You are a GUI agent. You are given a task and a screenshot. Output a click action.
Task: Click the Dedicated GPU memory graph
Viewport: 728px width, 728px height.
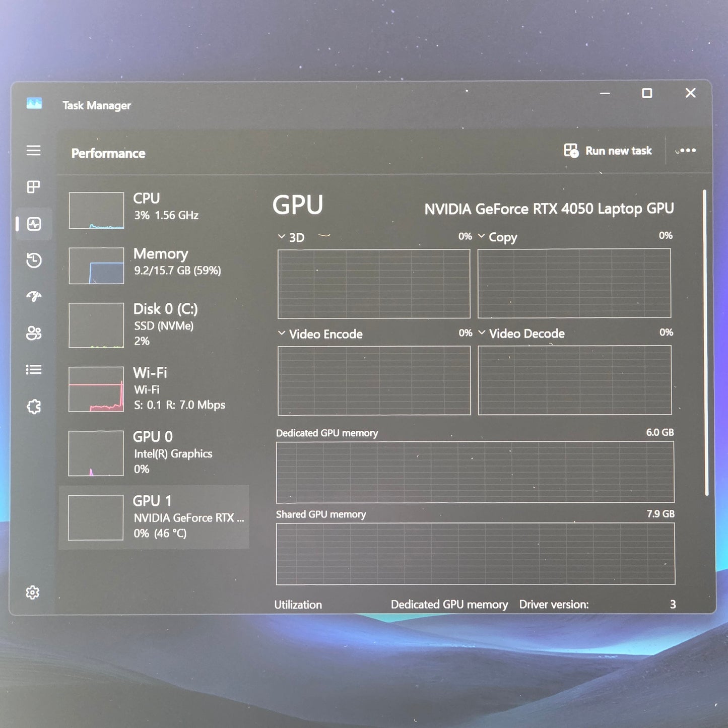475,472
